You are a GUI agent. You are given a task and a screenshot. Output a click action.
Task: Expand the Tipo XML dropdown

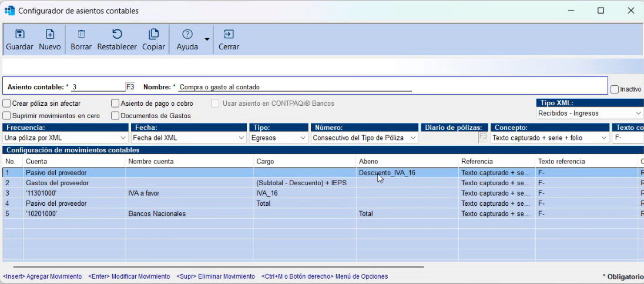[x=590, y=113]
